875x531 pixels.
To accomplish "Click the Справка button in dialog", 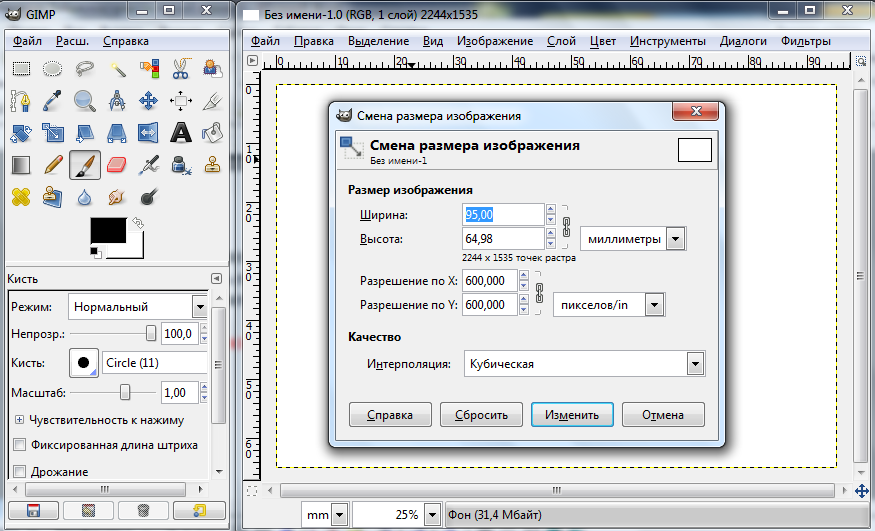I will click(390, 414).
